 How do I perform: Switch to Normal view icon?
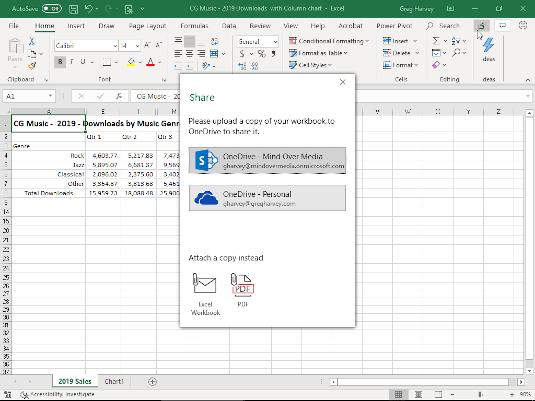click(398, 395)
